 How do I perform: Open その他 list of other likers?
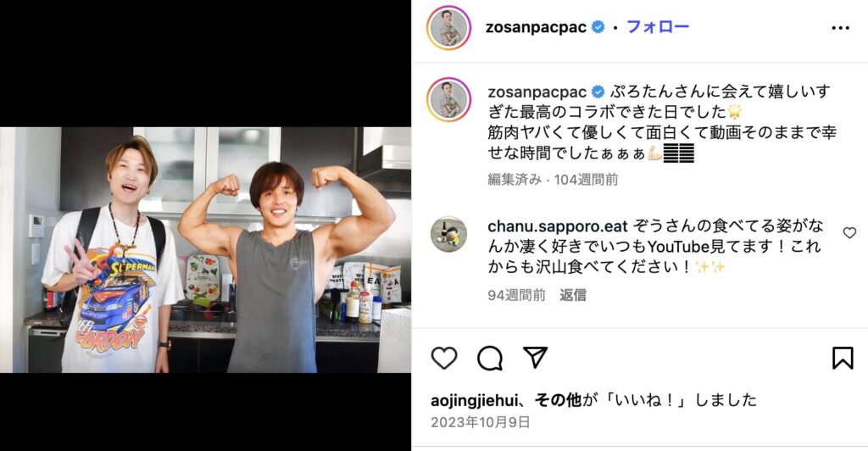pos(558,399)
